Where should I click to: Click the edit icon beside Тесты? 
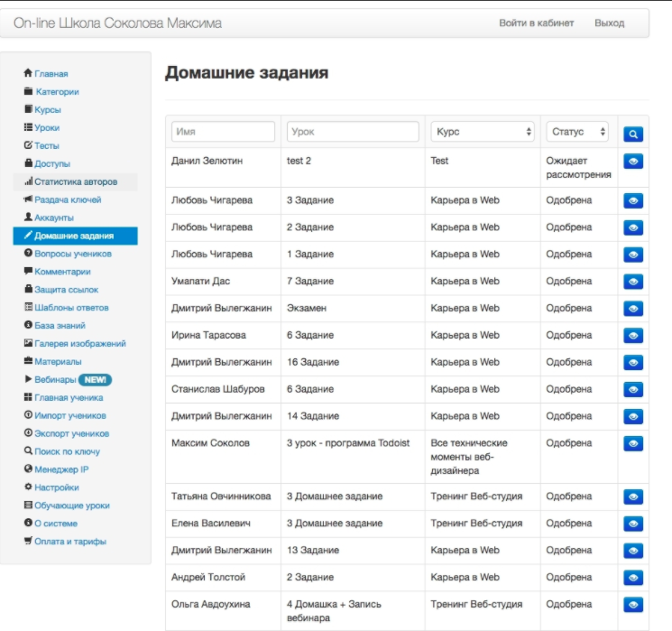(28, 145)
